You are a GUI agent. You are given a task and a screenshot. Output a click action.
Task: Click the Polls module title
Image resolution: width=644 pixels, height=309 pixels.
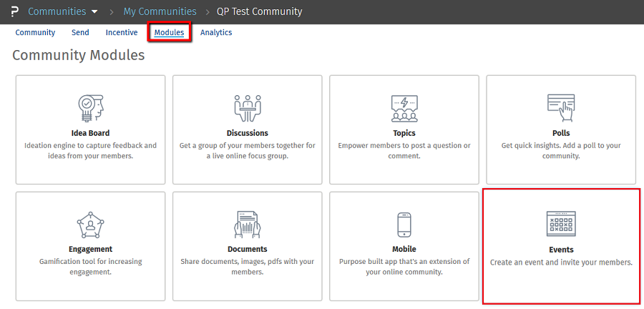click(561, 133)
